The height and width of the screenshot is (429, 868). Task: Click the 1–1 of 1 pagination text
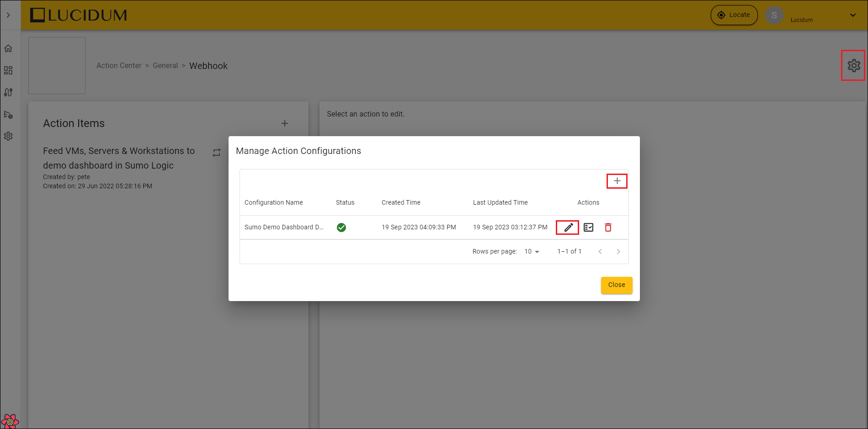pyautogui.click(x=569, y=251)
